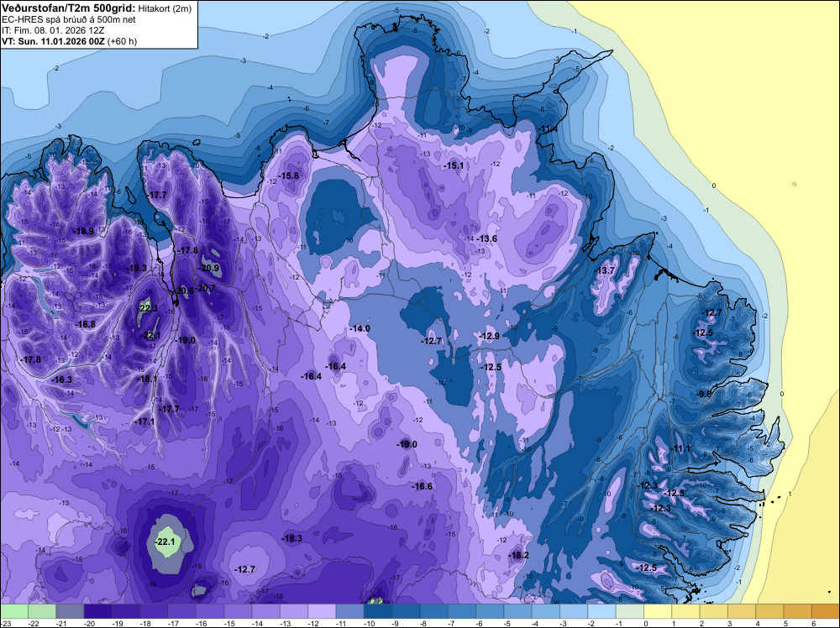Click the -18.3 temperature value
The height and width of the screenshot is (628, 840).
292,539
